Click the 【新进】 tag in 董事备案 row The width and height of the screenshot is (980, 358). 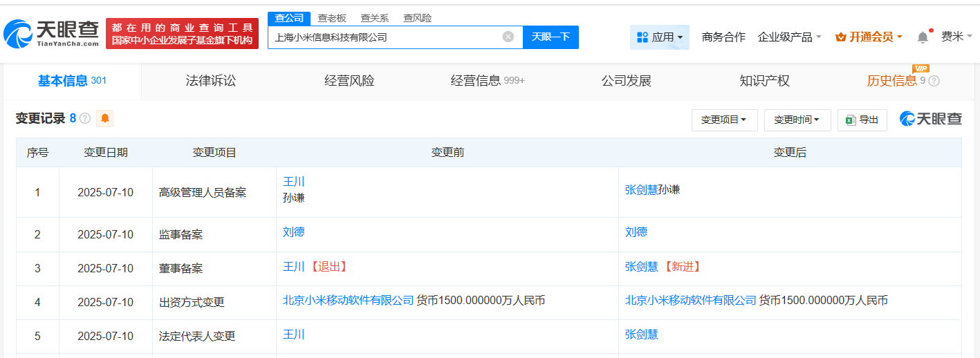tap(681, 266)
